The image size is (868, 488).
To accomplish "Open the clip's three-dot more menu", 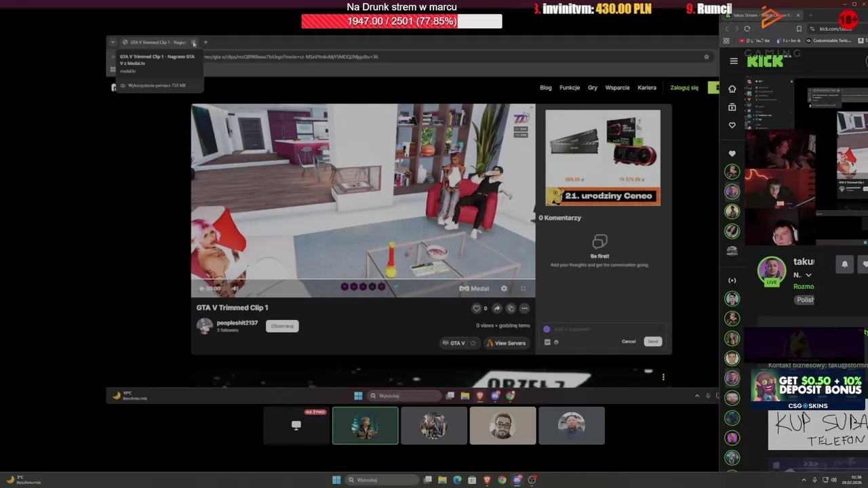I will [x=524, y=308].
